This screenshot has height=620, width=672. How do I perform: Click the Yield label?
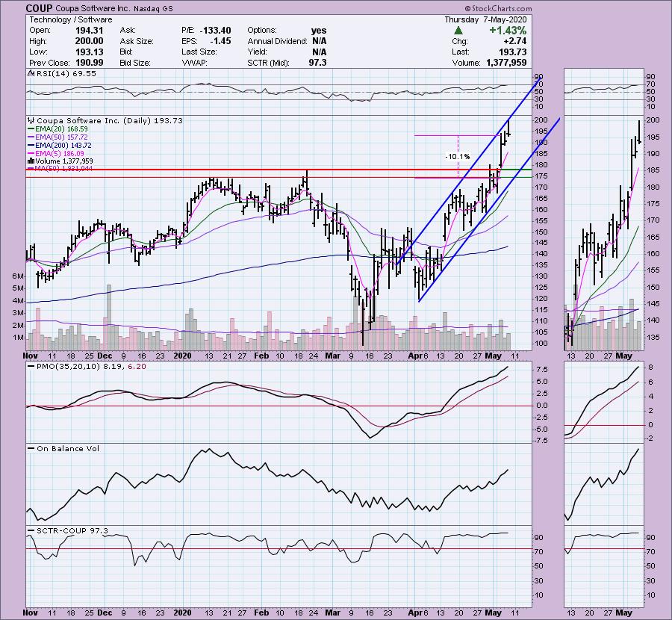coord(257,52)
